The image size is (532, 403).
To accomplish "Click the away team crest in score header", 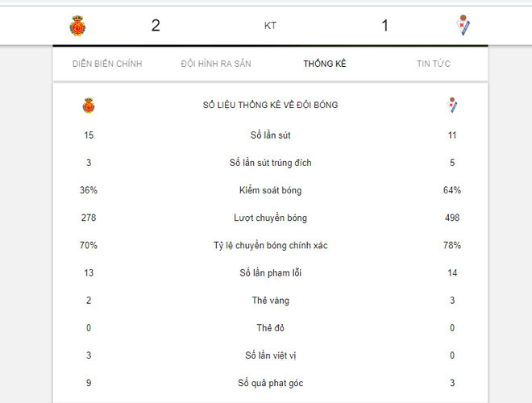I will (463, 26).
